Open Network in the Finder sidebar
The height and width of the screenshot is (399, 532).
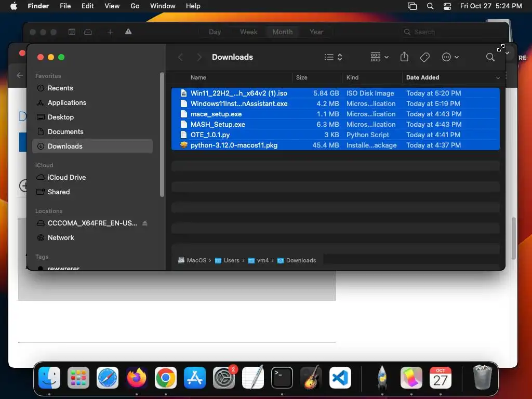click(92, 238)
